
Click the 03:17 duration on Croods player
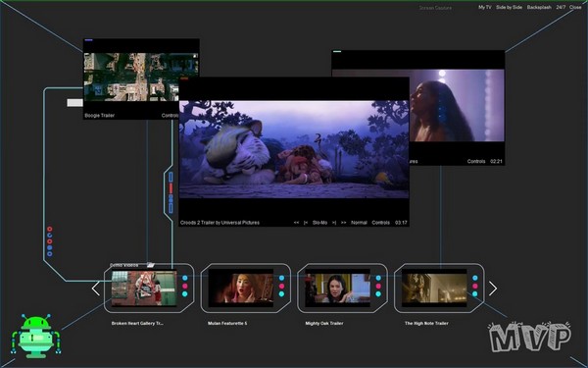401,223
